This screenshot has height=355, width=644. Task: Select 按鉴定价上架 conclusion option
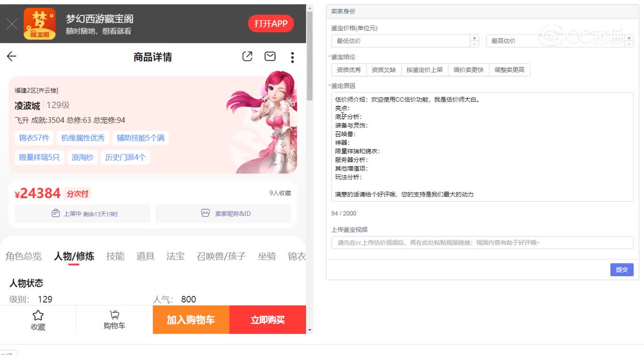tap(425, 70)
